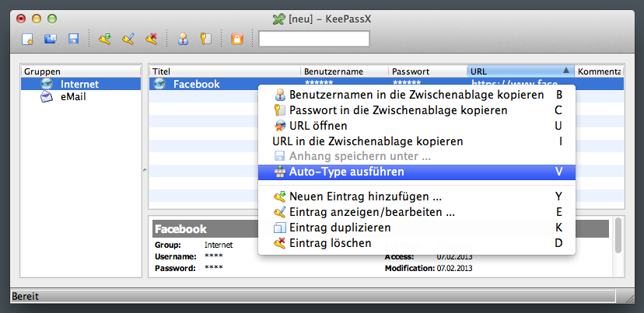Click the Copy Username toolbar icon
The width and height of the screenshot is (644, 313).
point(183,40)
